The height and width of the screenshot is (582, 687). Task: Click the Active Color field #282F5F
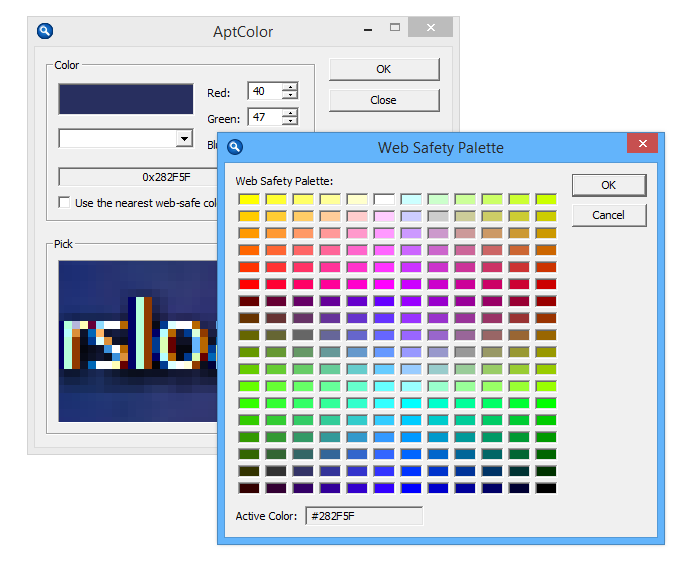364,516
